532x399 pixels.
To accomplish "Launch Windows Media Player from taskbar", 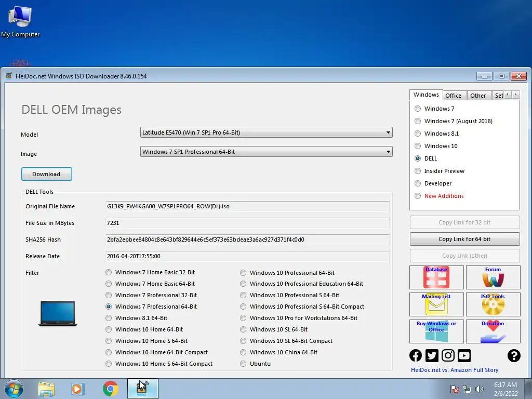I will [x=77, y=389].
